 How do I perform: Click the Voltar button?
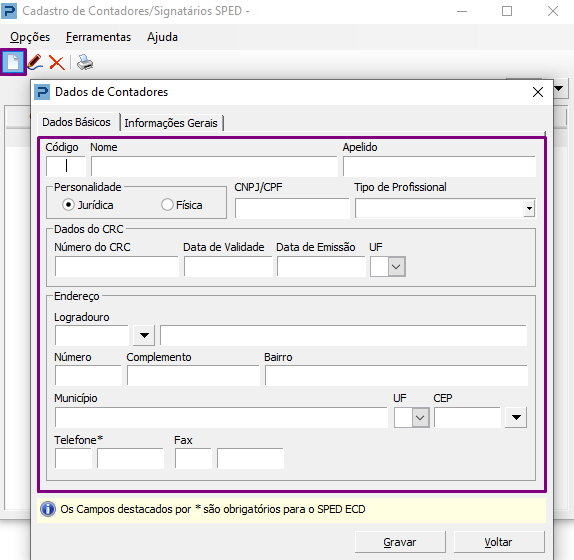coord(499,542)
